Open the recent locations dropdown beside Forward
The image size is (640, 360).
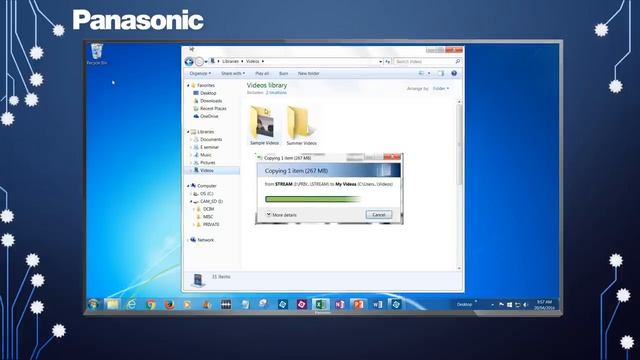pos(206,62)
